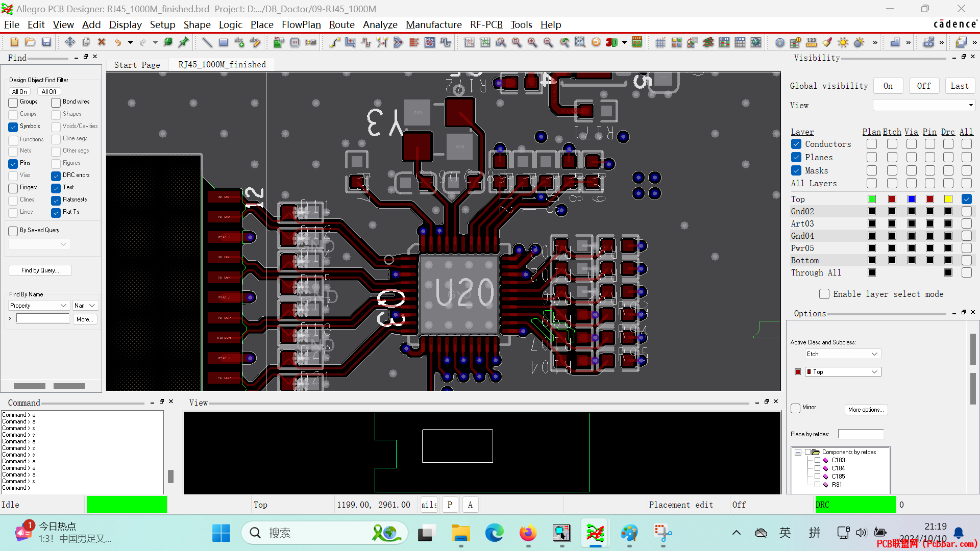Select the Add Text abc+ tool
Screen dimensions: 980x551
pos(239,42)
